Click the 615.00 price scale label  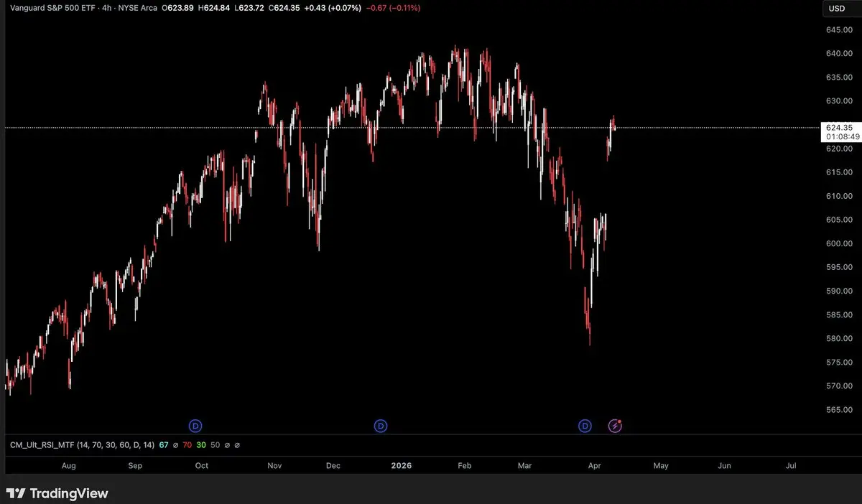(839, 172)
